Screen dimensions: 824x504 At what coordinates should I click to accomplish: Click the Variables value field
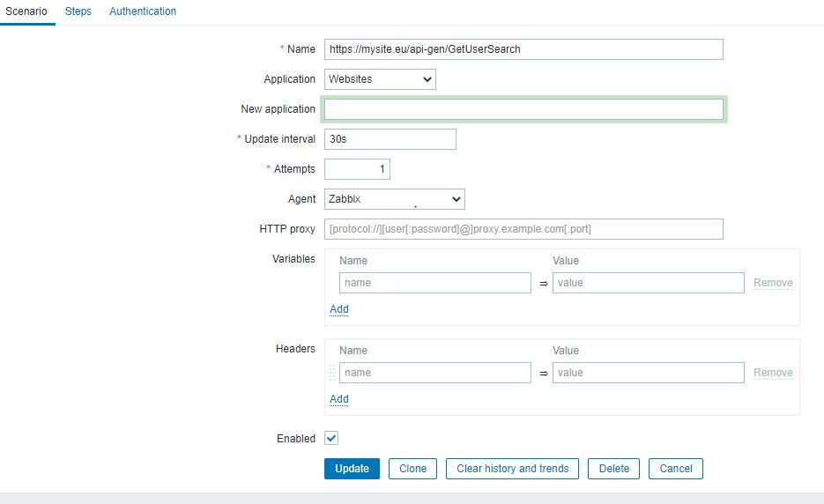click(x=648, y=283)
